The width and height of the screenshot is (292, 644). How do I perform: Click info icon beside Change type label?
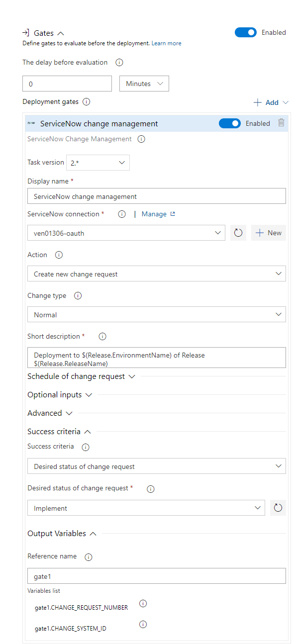click(x=78, y=296)
